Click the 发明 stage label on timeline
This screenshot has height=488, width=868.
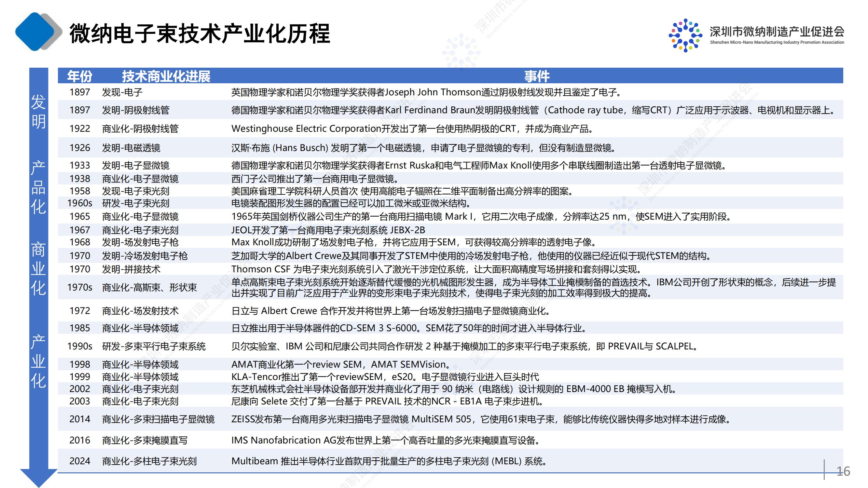coord(38,112)
